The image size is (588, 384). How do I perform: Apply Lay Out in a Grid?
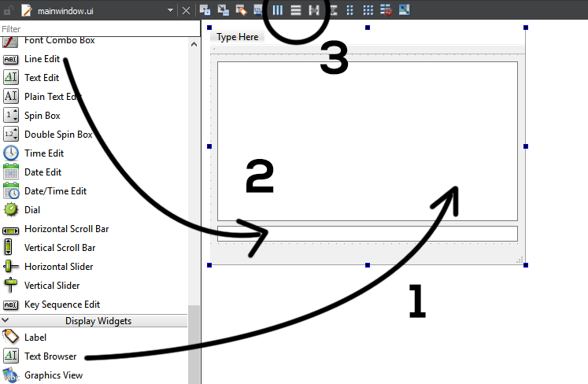368,10
